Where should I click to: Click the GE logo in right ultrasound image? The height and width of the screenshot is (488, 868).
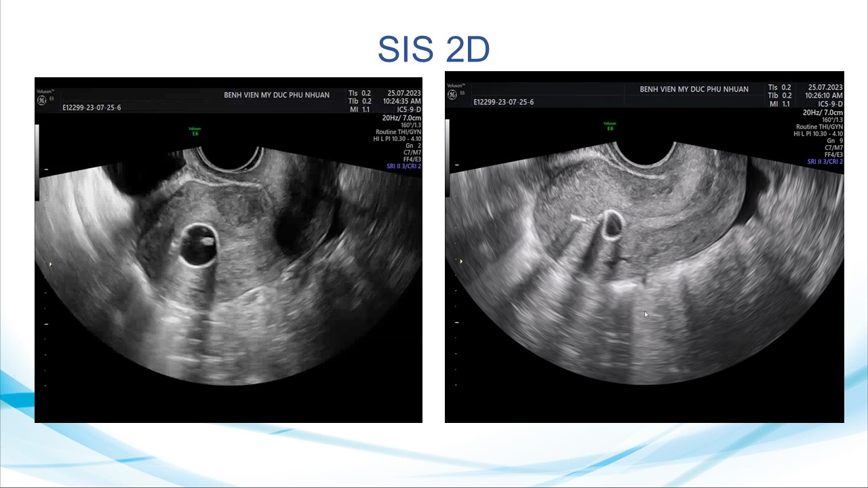tap(452, 95)
